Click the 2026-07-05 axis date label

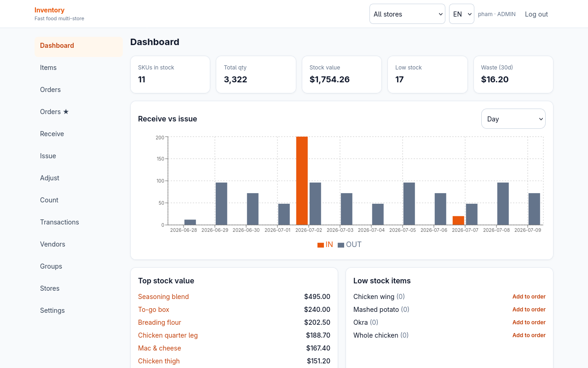pos(403,230)
